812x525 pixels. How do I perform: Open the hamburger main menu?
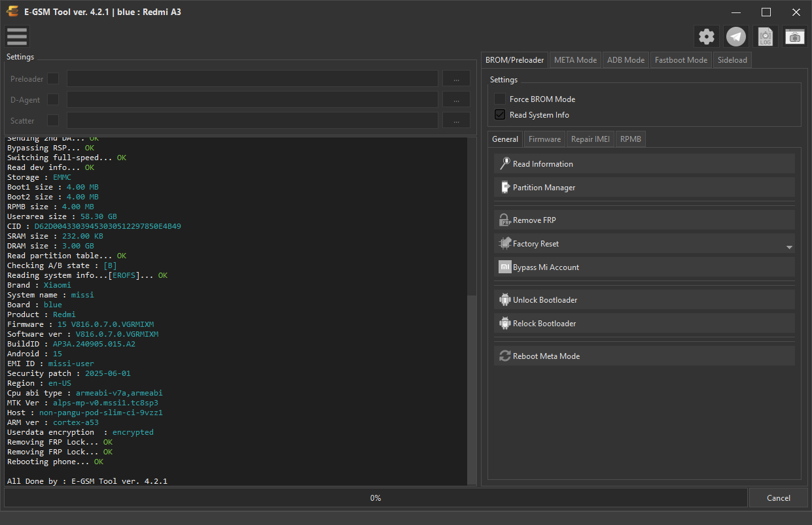pos(17,37)
